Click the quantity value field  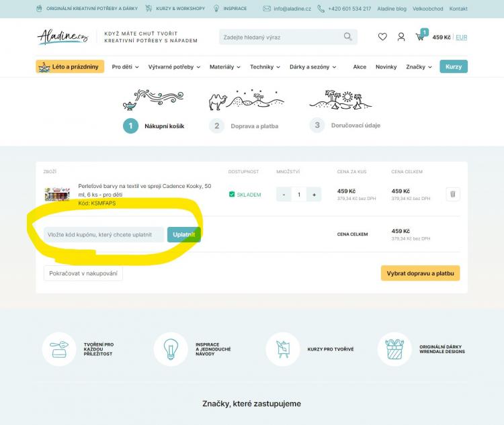tap(299, 195)
